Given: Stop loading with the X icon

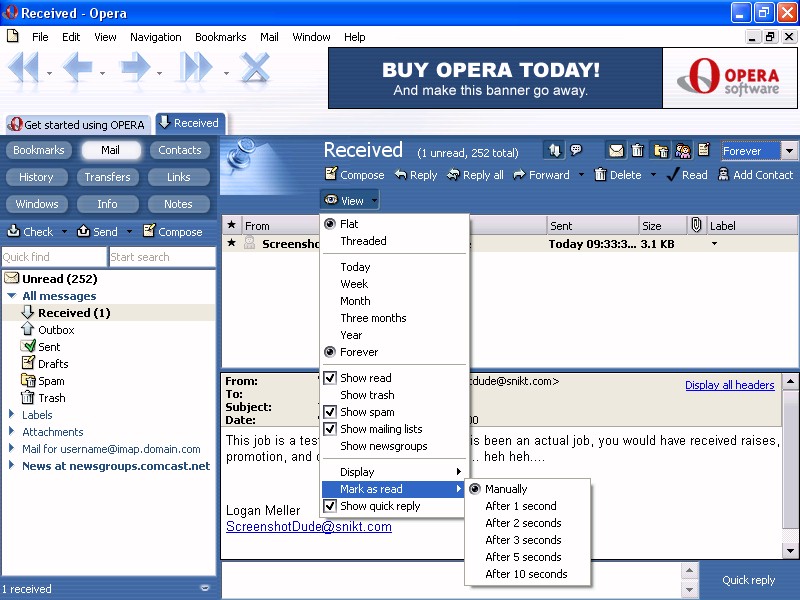Looking at the screenshot, I should [x=255, y=68].
